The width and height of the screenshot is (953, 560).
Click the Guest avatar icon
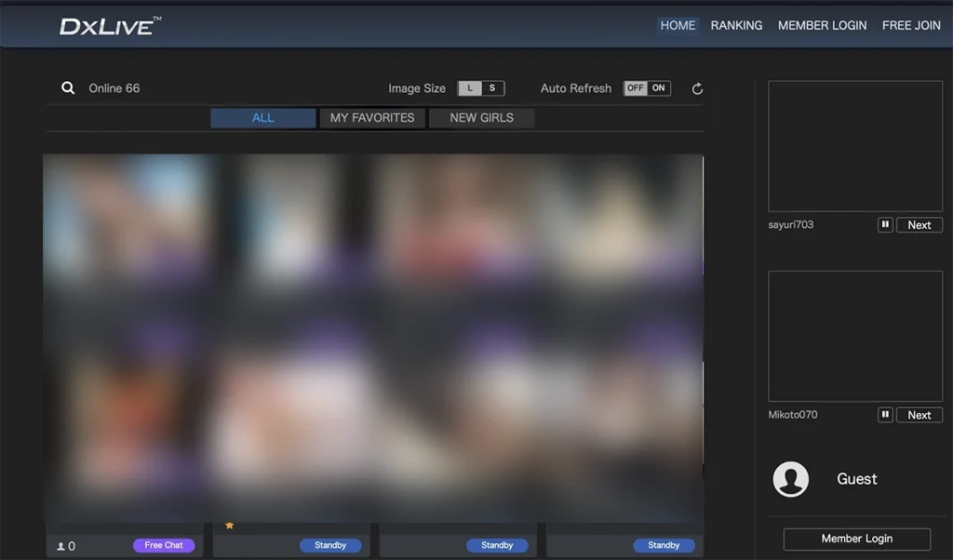coord(790,479)
